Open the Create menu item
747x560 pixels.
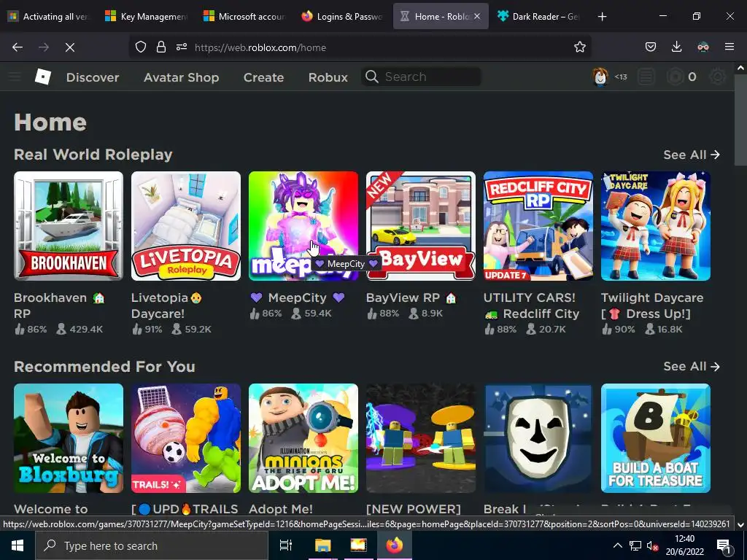pos(263,77)
